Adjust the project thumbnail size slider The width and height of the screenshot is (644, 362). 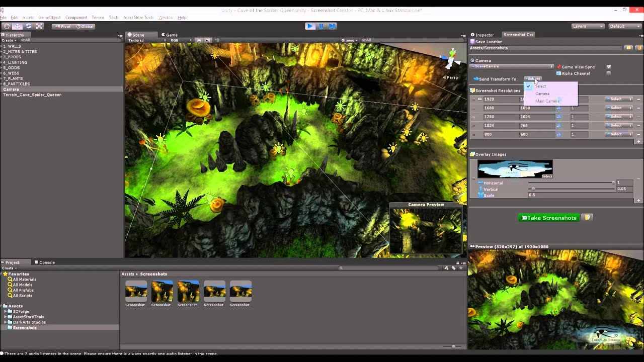[451, 346]
